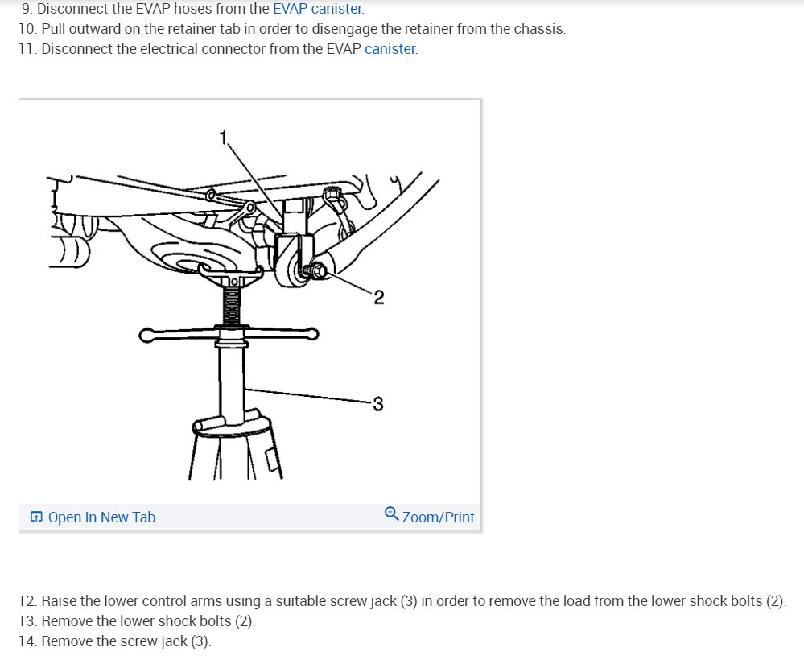Click the lower shock bolt in the illustration
The height and width of the screenshot is (672, 804).
coord(315,270)
